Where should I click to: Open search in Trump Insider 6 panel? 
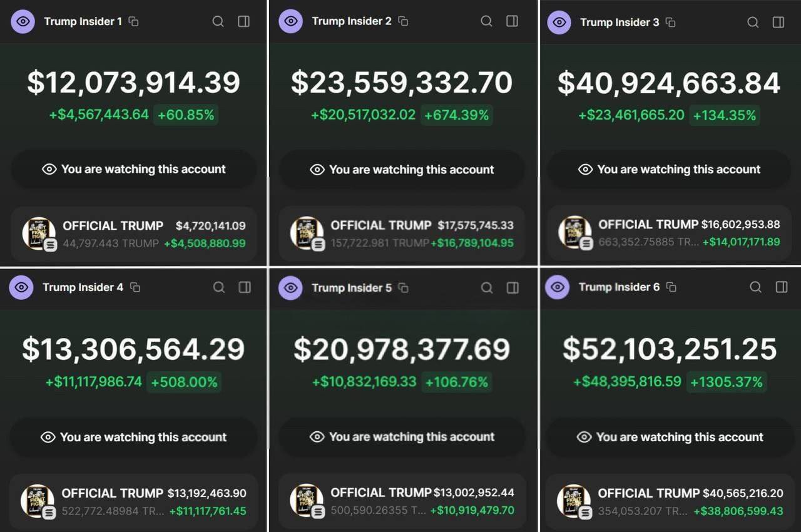tap(755, 287)
